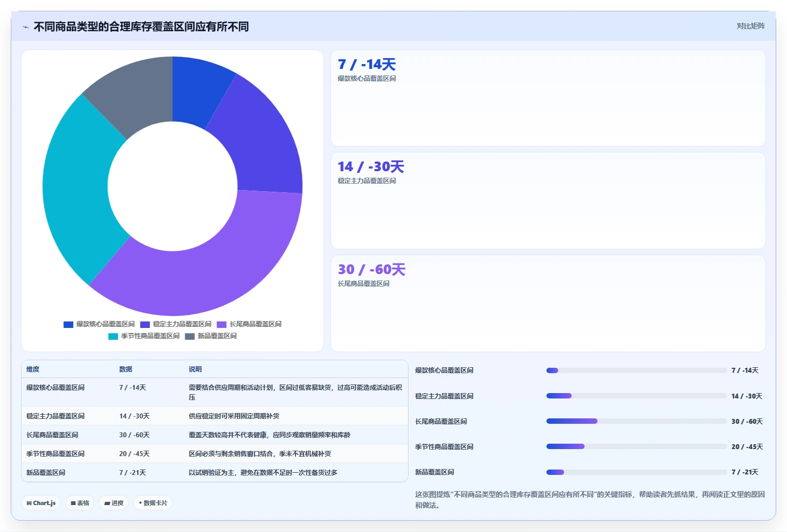Click progress label 季节性商品覆盖区间
Screen dimensions: 787x532
(444, 447)
